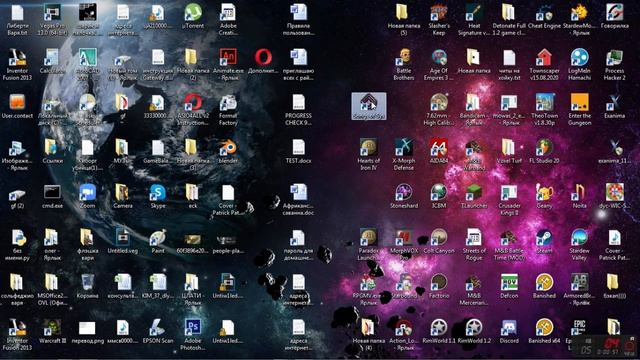Launch the Format Factory shortcut

(228, 110)
